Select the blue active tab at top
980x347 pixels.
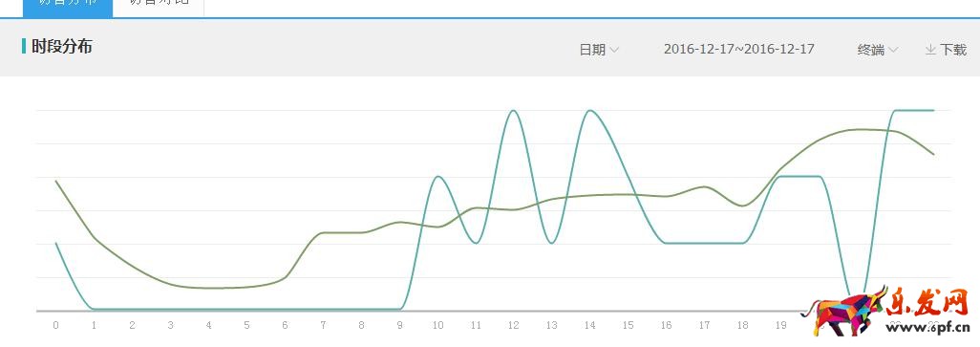(68, 7)
